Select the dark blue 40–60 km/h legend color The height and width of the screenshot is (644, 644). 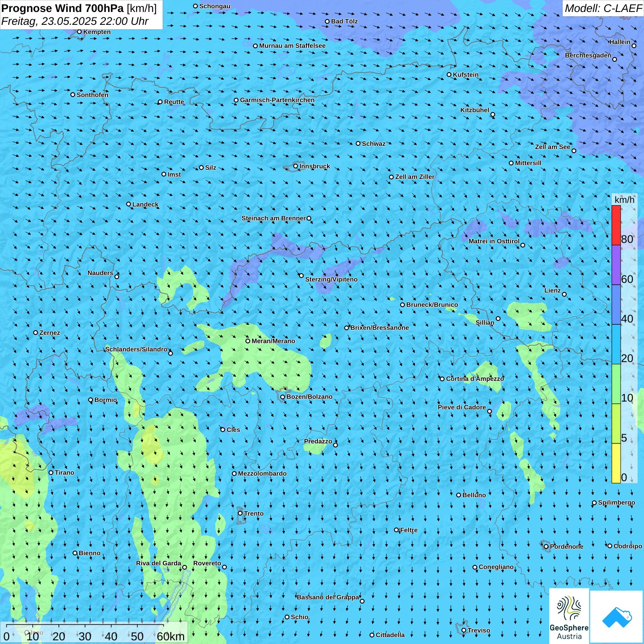pyautogui.click(x=616, y=305)
